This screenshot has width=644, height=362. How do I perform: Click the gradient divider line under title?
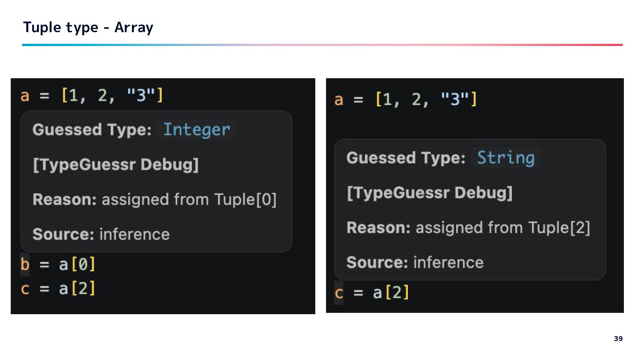click(322, 45)
